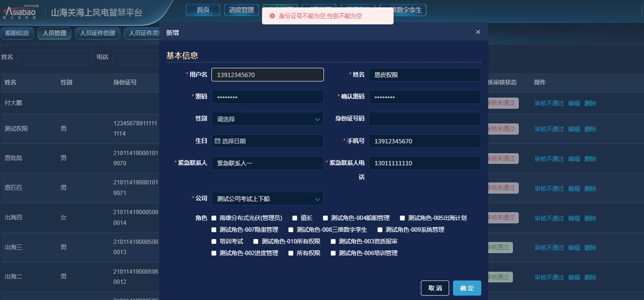
Task: Toggle 测试角色-006培训管理 checkbox
Action: coord(333,253)
